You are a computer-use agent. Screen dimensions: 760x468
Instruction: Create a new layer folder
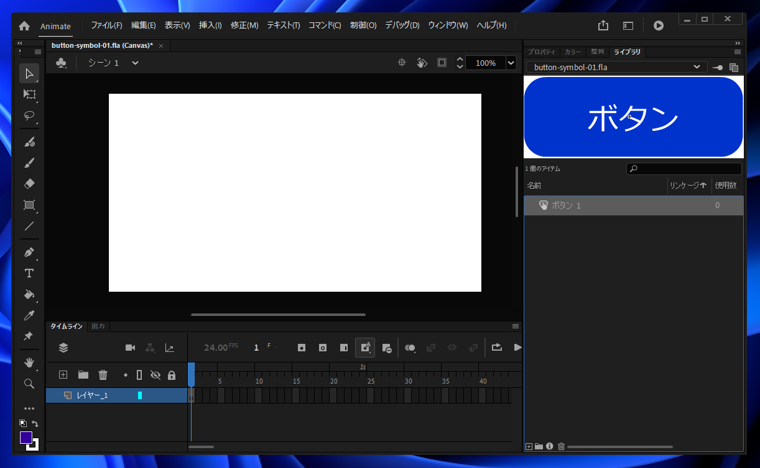83,375
